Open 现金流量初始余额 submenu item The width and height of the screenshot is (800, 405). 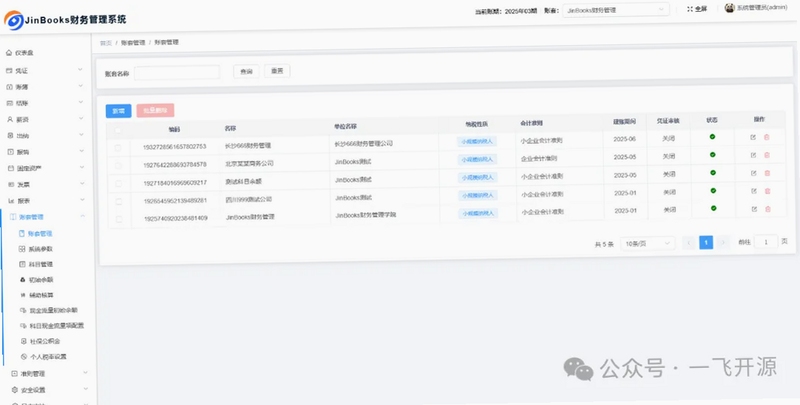tap(49, 310)
